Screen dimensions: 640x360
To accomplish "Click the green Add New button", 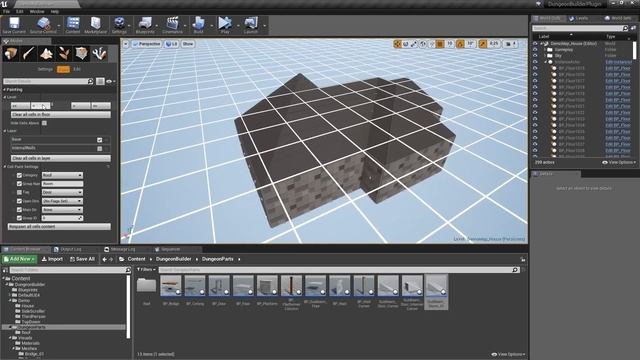I will click(20, 259).
